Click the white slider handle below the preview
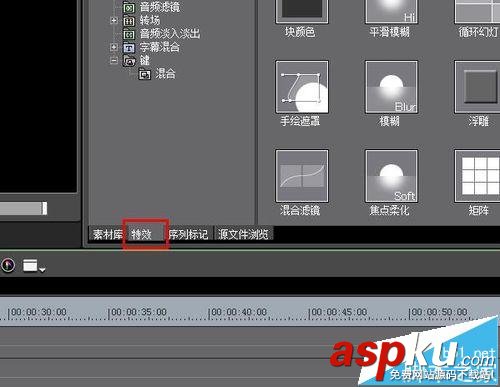The width and height of the screenshot is (500, 387). click(x=44, y=209)
